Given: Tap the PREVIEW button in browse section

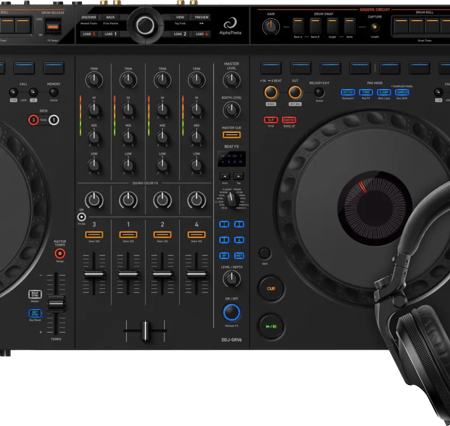Looking at the screenshot, I should click(201, 17).
